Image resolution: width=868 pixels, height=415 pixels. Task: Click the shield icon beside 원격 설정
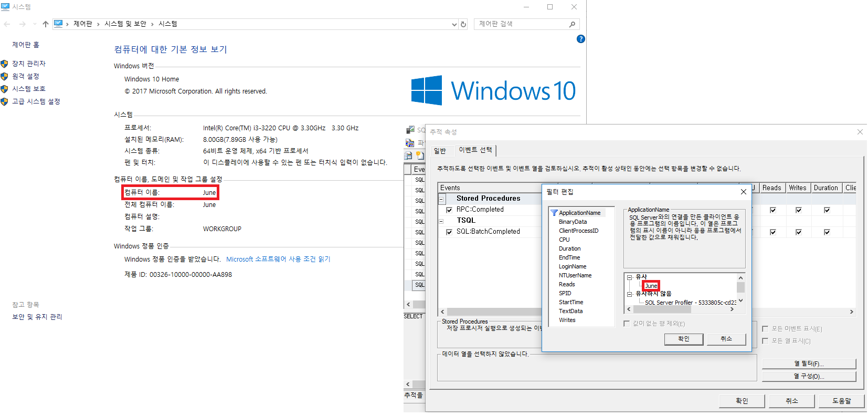pyautogui.click(x=5, y=76)
